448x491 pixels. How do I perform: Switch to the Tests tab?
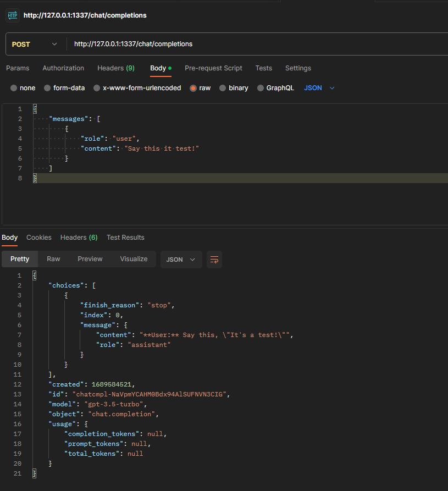point(263,68)
